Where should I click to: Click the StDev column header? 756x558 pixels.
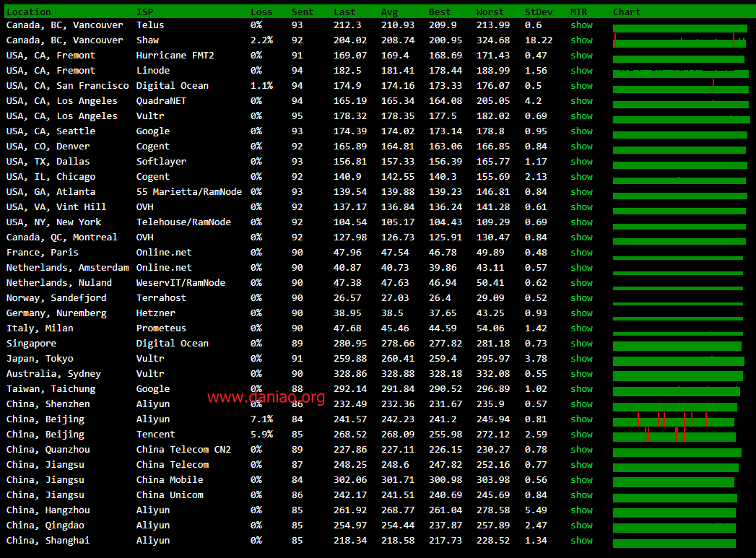pyautogui.click(x=539, y=12)
